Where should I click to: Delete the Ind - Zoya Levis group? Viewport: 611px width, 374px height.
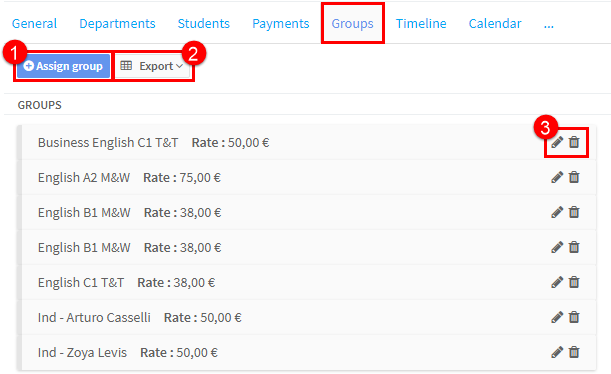pyautogui.click(x=574, y=352)
